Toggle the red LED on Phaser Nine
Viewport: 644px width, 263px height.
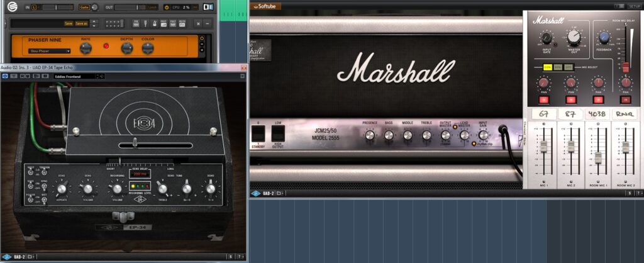106,46
